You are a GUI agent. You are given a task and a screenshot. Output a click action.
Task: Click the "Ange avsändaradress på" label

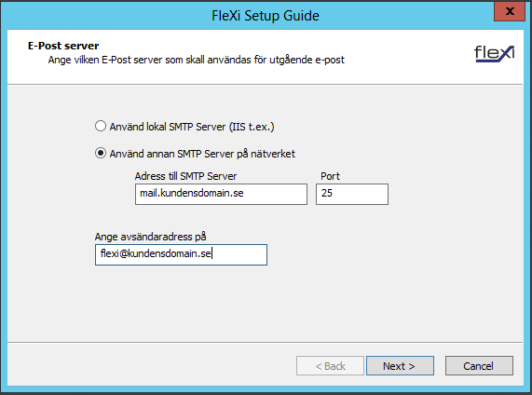click(x=150, y=237)
